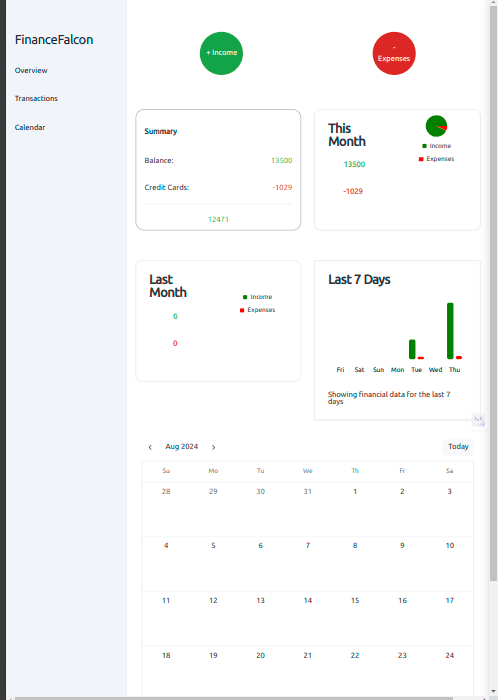Select calendar day 16

click(x=403, y=600)
